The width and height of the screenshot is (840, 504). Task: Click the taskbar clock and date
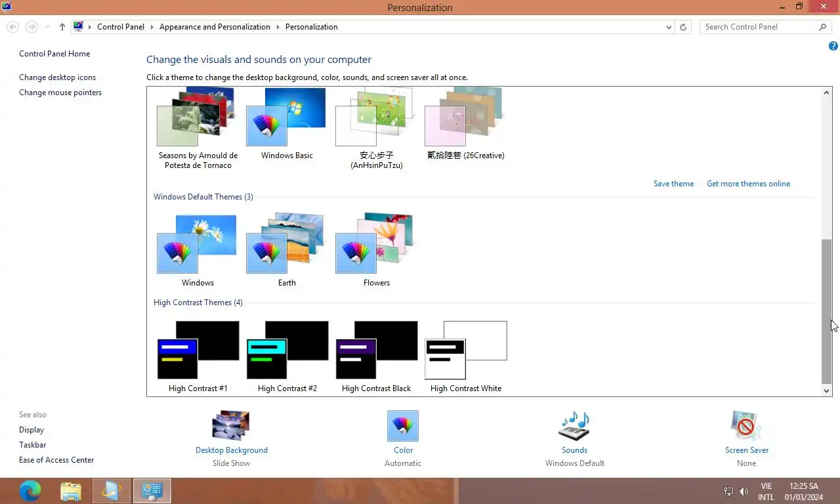[x=803, y=492]
